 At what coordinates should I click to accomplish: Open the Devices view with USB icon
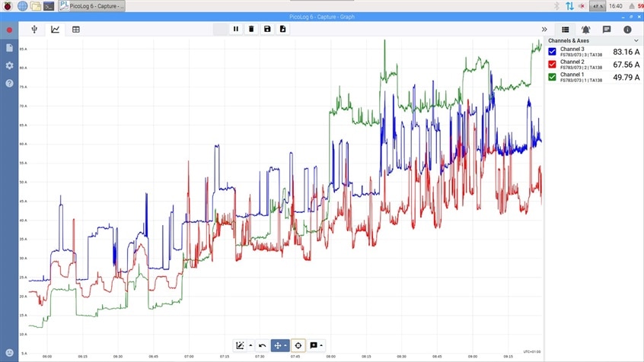click(35, 30)
